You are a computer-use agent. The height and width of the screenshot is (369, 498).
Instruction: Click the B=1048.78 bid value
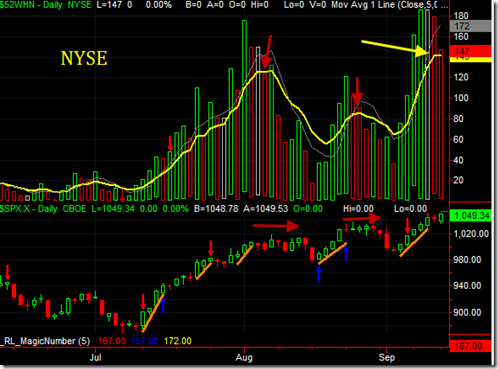216,209
